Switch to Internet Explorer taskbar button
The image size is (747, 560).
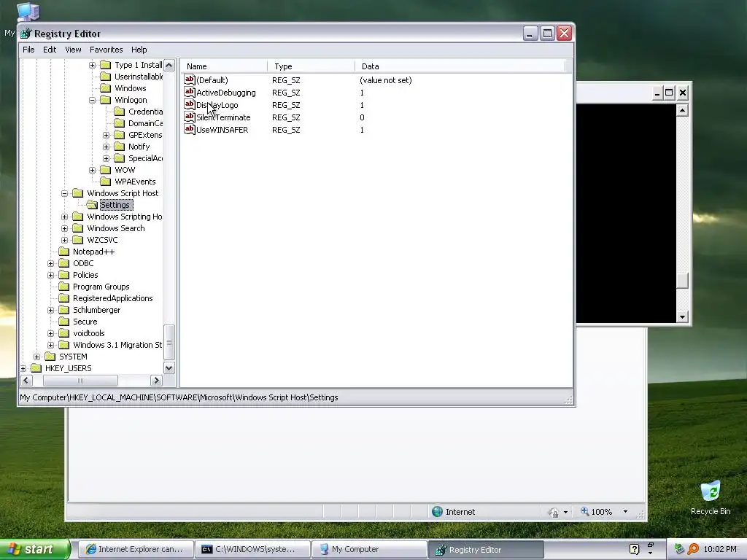(x=135, y=549)
